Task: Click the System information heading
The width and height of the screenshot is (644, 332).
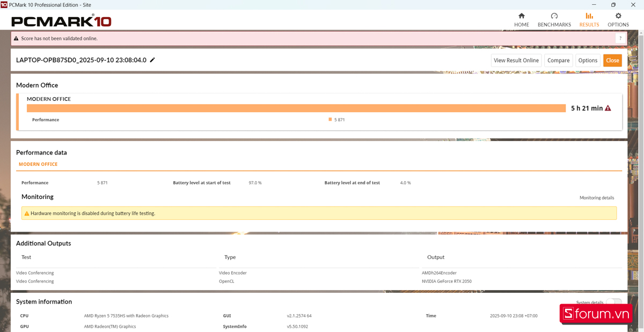Action: point(44,302)
